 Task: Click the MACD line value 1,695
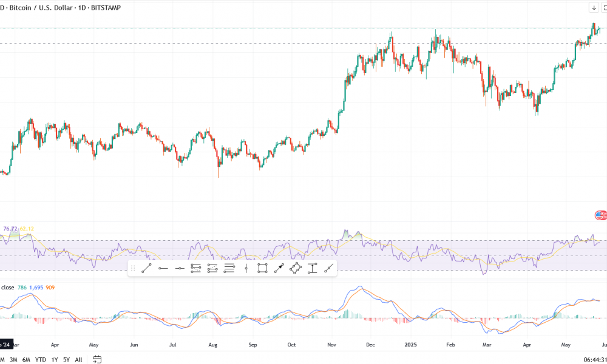point(36,288)
